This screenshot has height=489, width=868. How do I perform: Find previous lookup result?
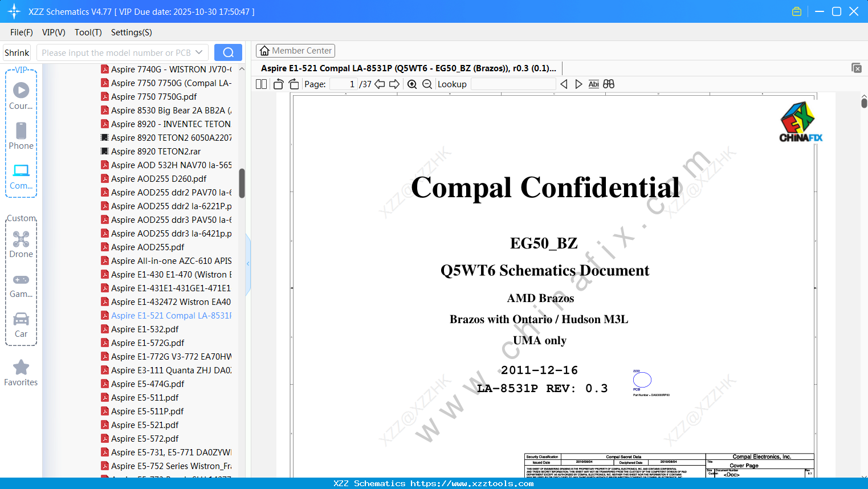564,84
